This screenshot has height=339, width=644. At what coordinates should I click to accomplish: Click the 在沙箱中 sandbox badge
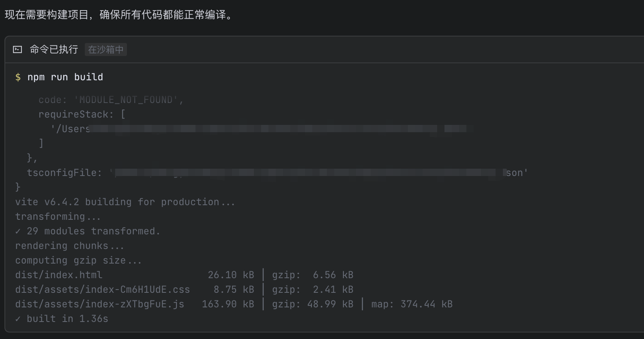[106, 49]
